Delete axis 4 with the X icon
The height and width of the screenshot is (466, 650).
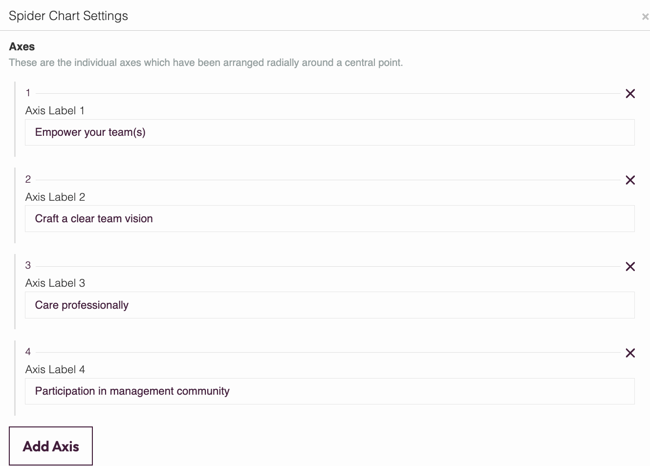click(630, 353)
